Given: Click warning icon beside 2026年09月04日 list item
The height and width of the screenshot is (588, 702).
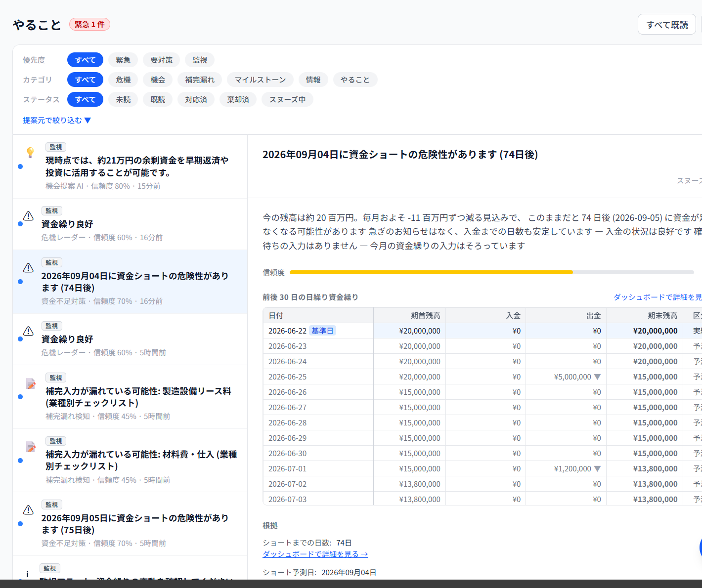Looking at the screenshot, I should [29, 268].
